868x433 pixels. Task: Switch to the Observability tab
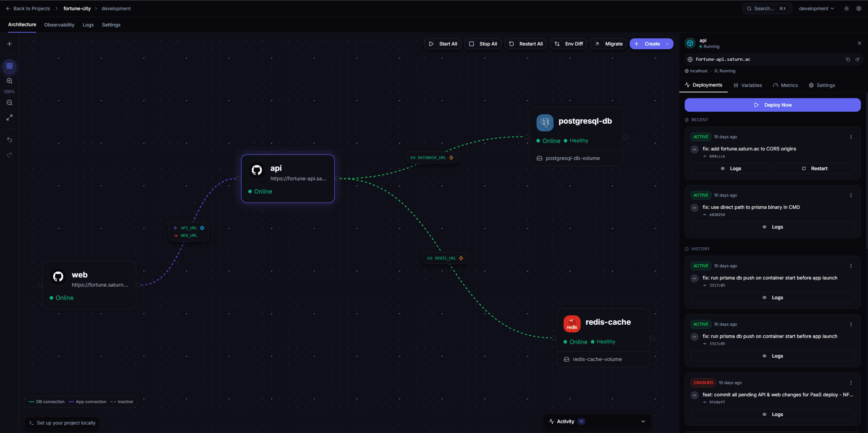click(59, 25)
